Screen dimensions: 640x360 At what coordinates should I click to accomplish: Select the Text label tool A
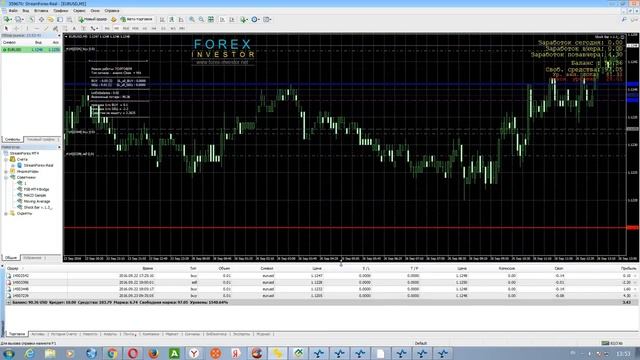[x=74, y=28]
